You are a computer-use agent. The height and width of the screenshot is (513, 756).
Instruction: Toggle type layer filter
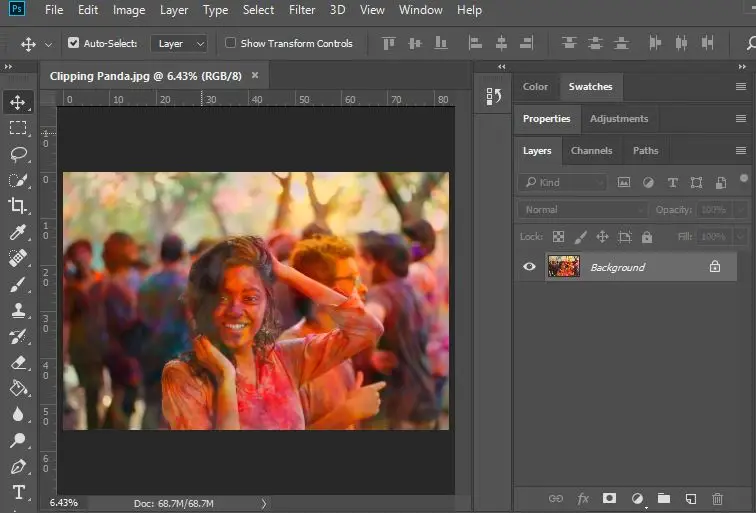click(x=673, y=183)
